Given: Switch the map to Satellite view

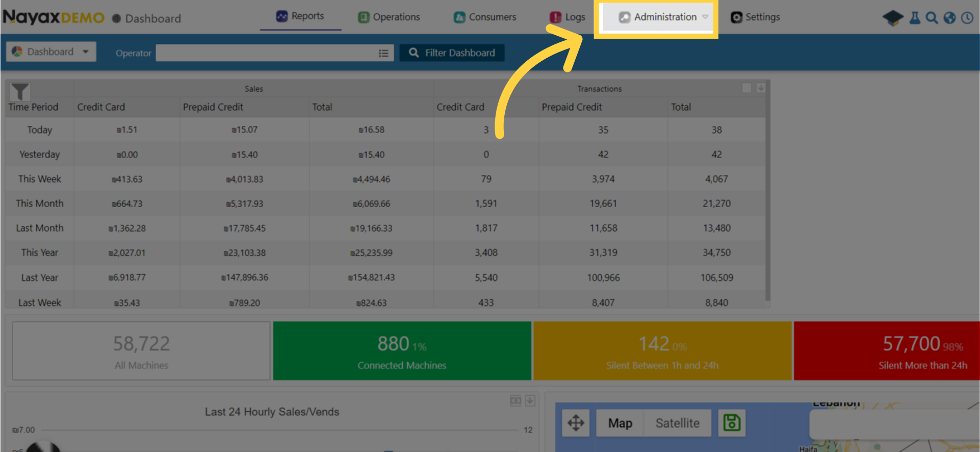Looking at the screenshot, I should tap(677, 423).
